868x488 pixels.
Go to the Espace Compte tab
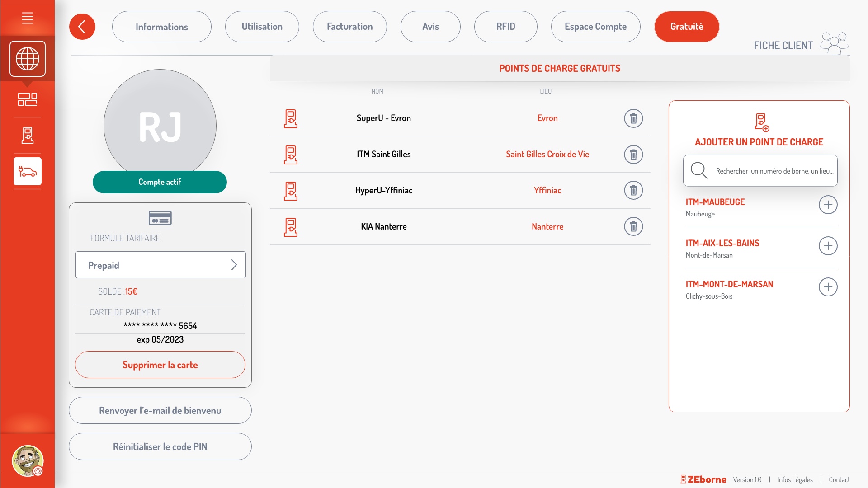(595, 27)
